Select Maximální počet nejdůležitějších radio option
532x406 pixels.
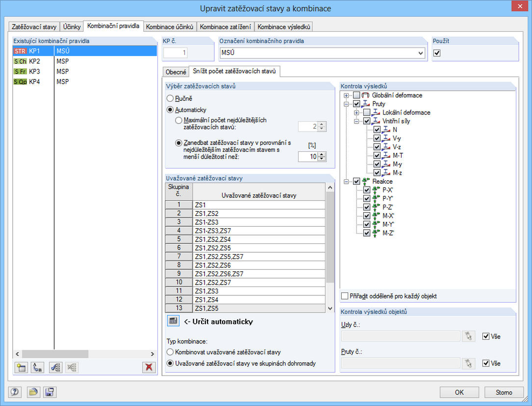pos(178,120)
